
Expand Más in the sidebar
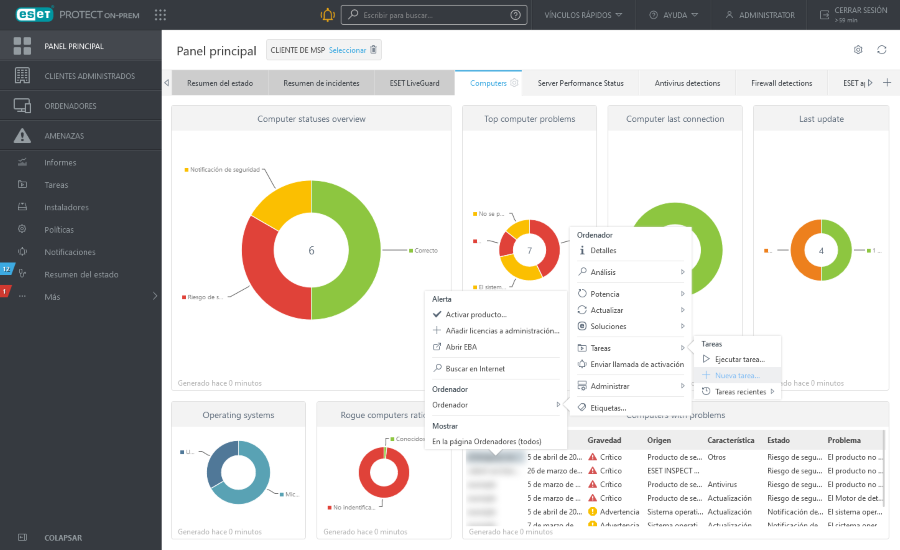click(81, 297)
